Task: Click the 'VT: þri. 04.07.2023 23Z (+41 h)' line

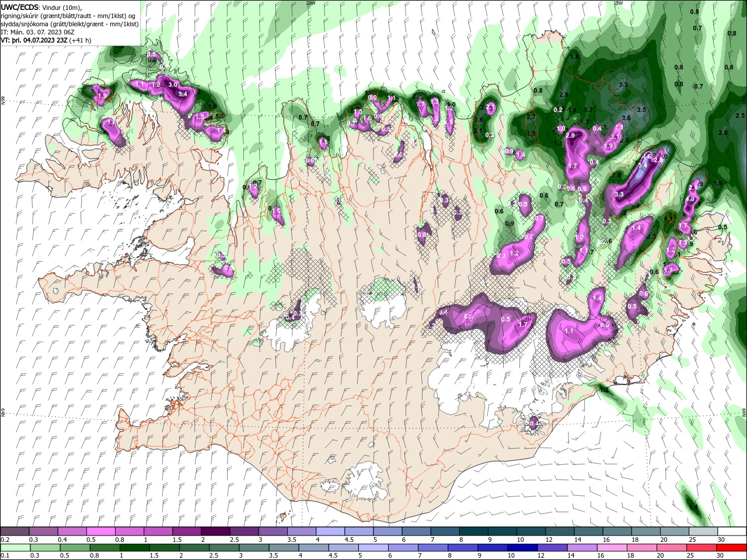Action: (x=46, y=40)
